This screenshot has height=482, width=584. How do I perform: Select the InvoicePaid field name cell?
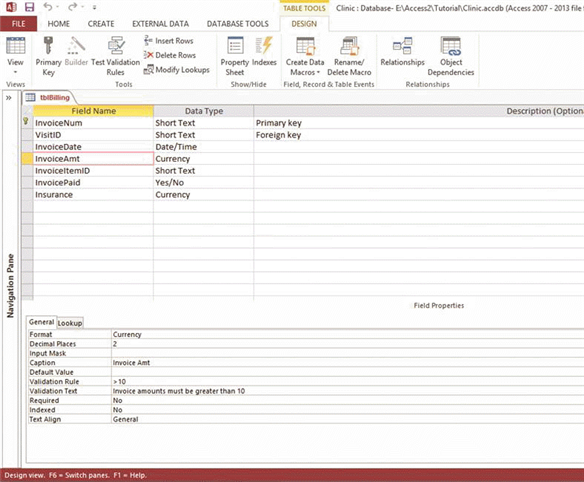point(93,183)
